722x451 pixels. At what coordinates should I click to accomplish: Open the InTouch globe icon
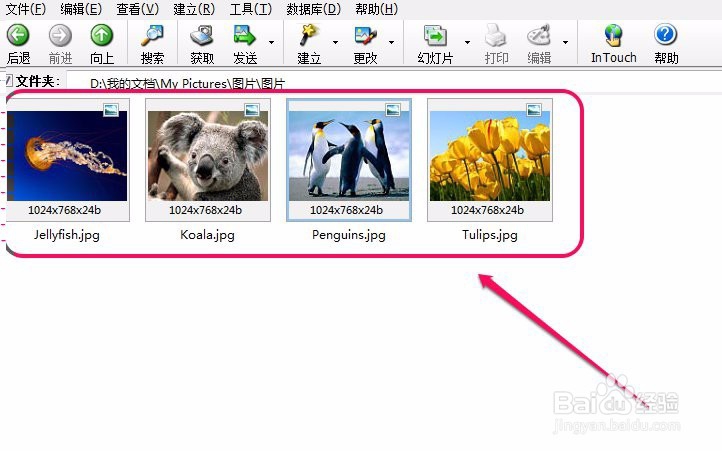[x=613, y=35]
